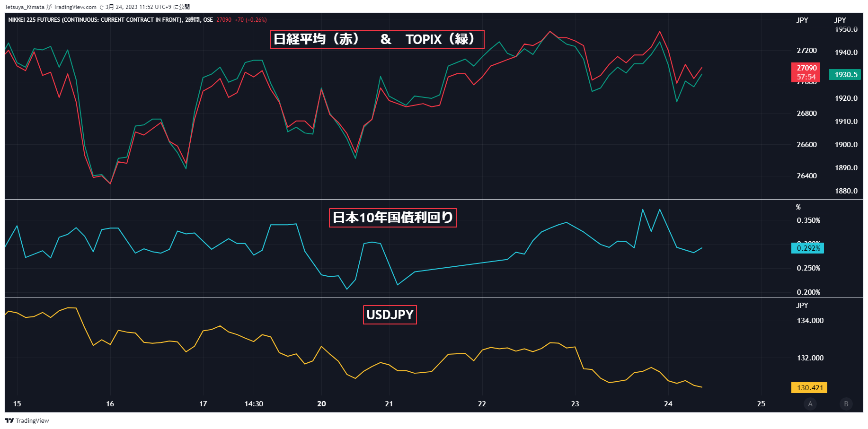
Task: Click the red 27090 Nikkei price label
Action: tap(806, 72)
